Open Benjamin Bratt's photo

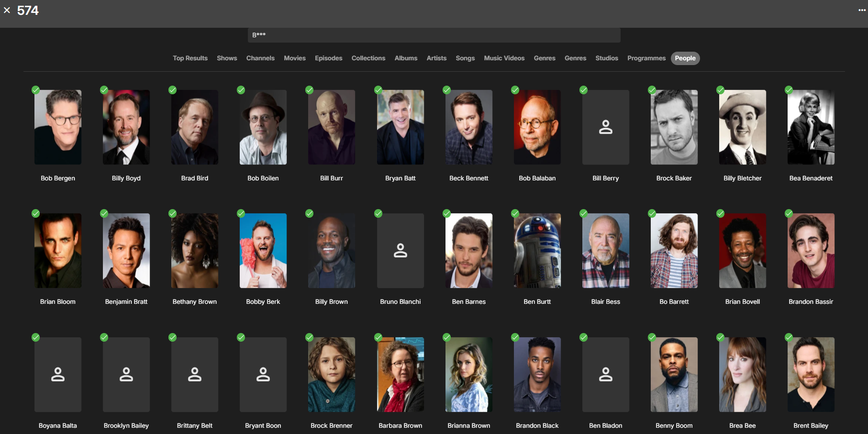point(126,251)
